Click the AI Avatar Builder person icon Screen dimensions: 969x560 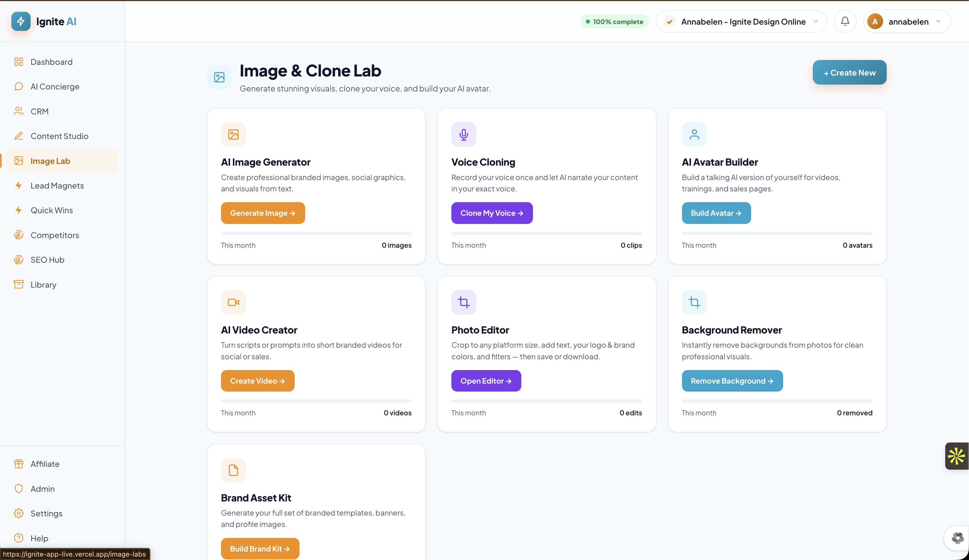coord(694,134)
